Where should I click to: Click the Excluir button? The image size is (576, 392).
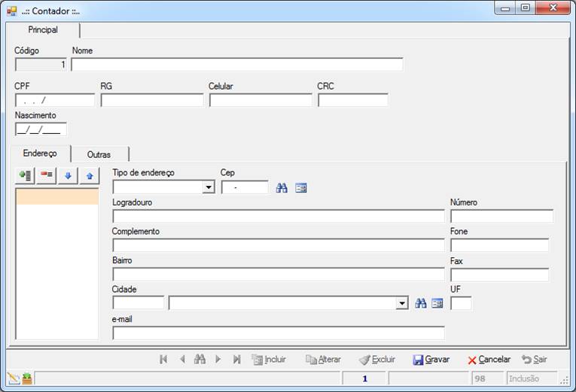click(x=377, y=360)
